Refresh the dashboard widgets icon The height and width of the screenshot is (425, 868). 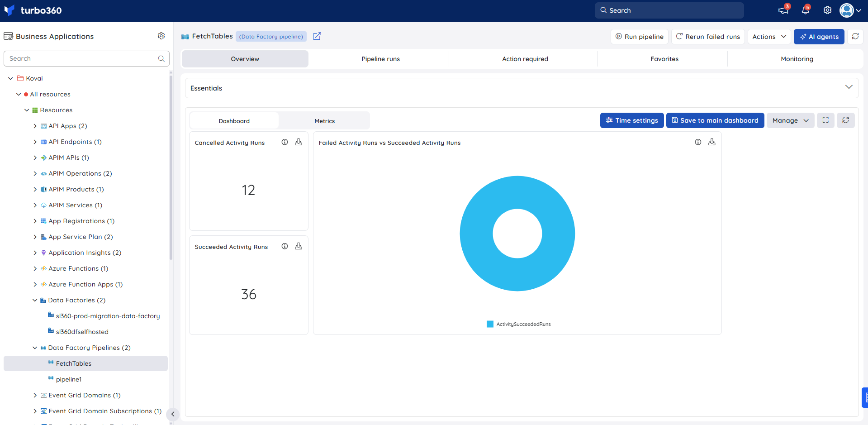click(846, 120)
